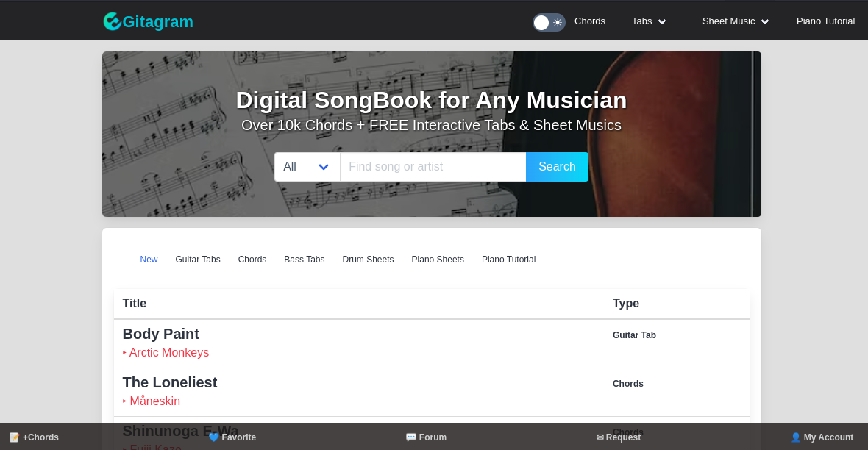Switch to the Piano Sheets tab

click(438, 259)
